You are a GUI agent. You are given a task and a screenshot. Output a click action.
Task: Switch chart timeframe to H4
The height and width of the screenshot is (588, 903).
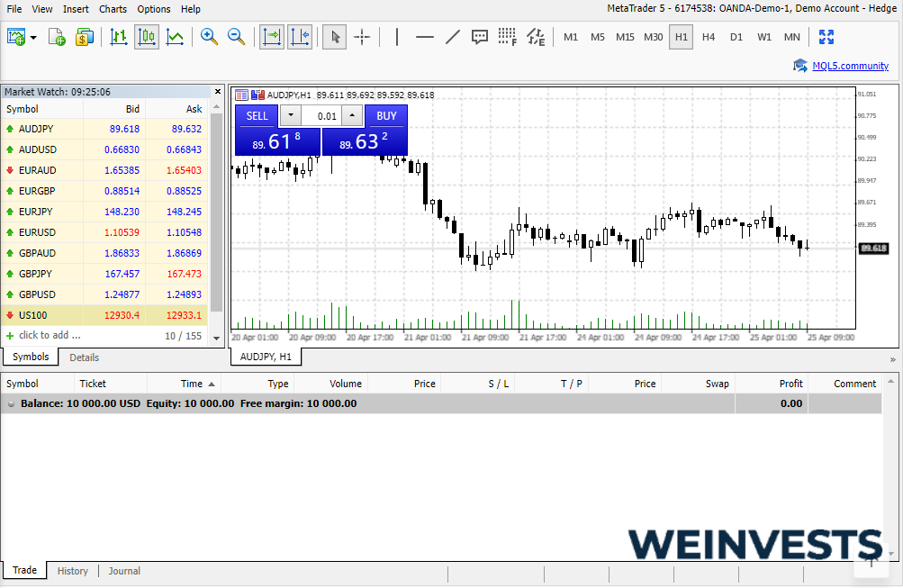(x=709, y=37)
